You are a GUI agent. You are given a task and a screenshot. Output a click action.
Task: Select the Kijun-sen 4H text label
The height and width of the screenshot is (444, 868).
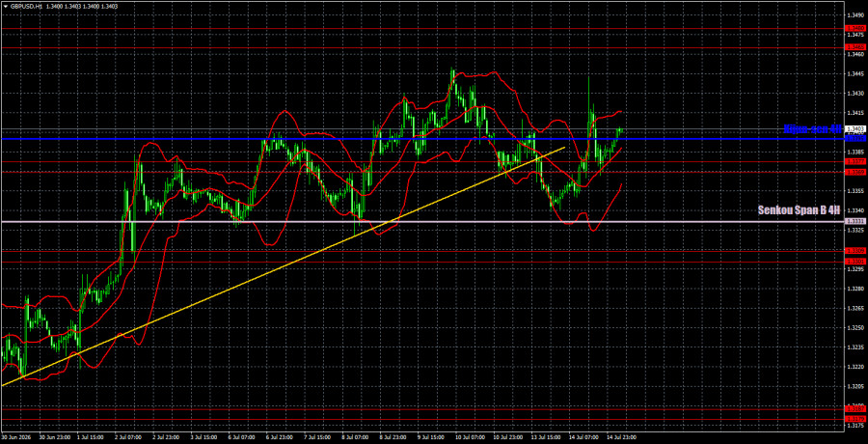pyautogui.click(x=813, y=129)
